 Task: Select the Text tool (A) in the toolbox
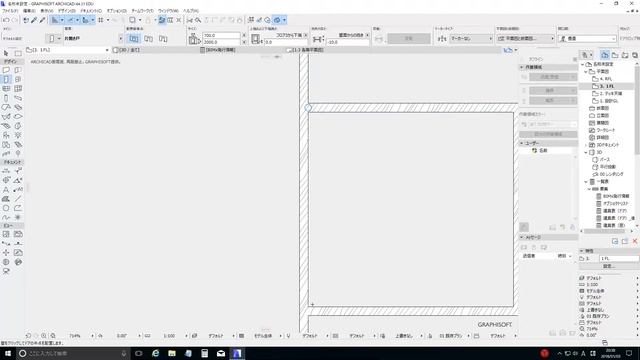(6, 190)
